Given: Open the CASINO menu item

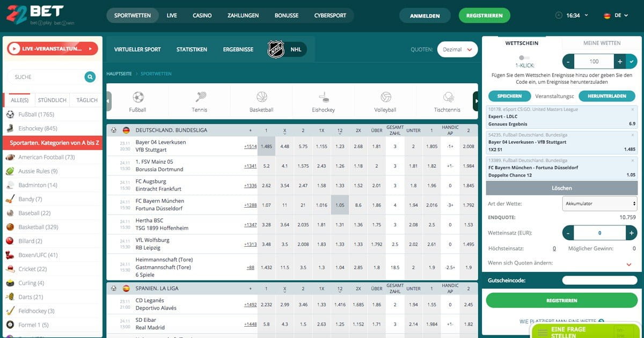Looking at the screenshot, I should coord(202,16).
